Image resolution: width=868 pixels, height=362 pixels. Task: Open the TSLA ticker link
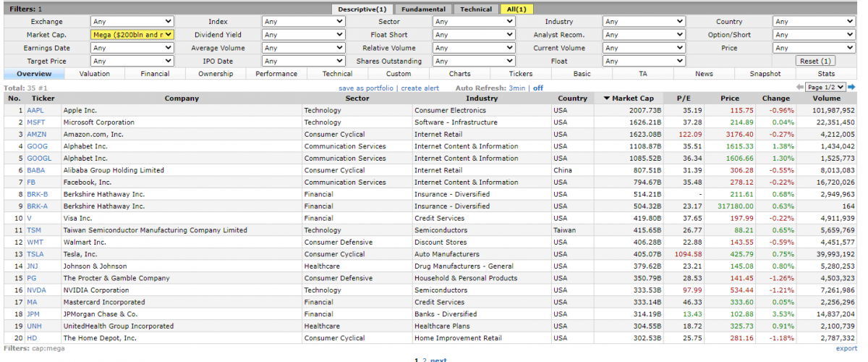tap(35, 254)
